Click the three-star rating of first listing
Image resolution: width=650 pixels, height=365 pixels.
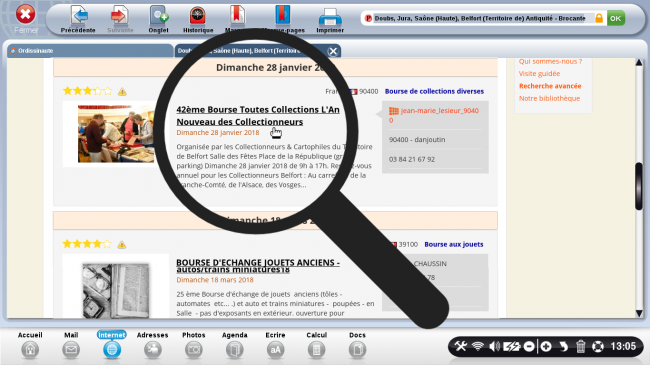87,91
